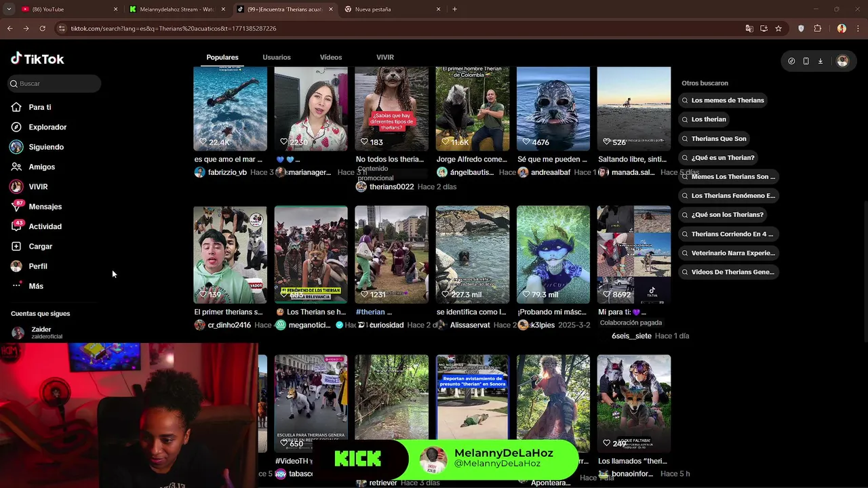The image size is (868, 488).
Task: Click suggestion Therians Que Son
Action: pos(713,138)
